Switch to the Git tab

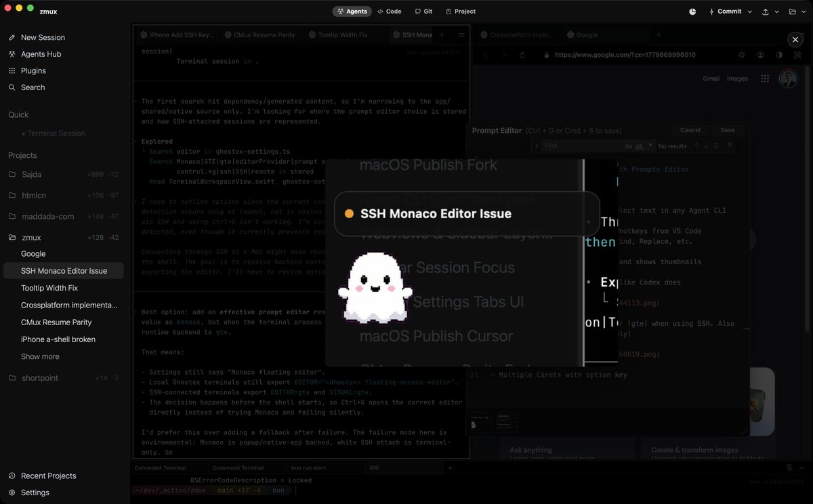point(423,12)
